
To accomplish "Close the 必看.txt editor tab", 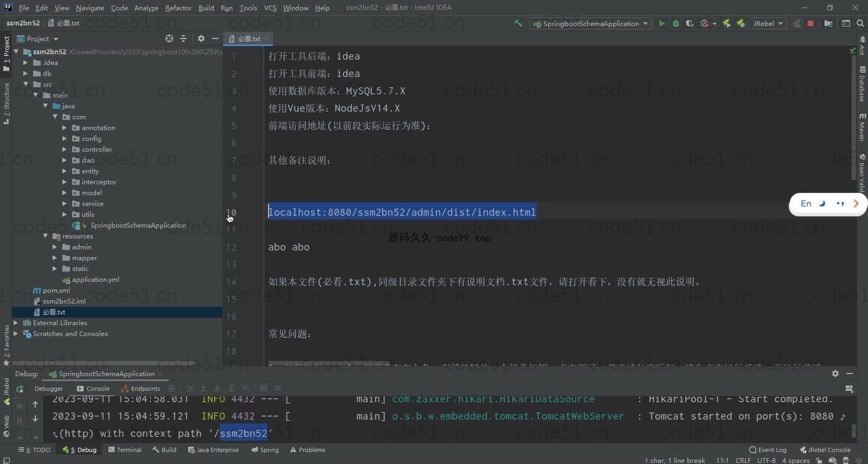I will pyautogui.click(x=267, y=39).
